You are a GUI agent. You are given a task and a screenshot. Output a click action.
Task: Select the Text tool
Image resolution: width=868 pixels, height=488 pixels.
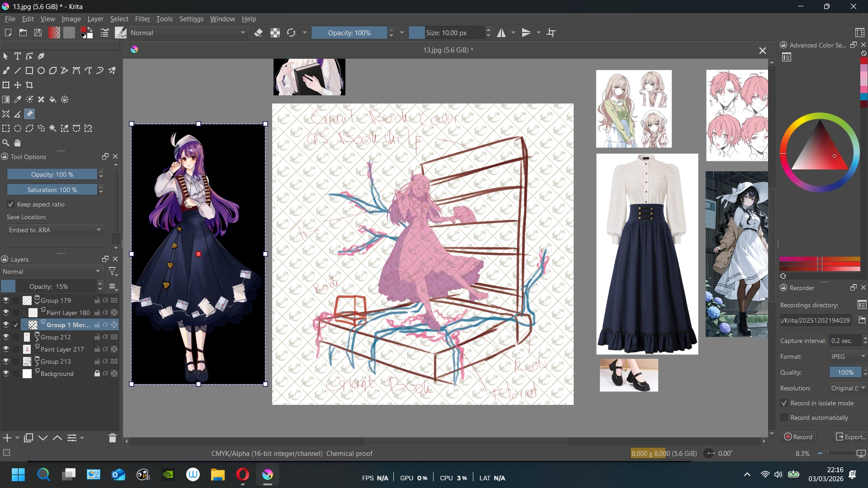[x=18, y=56]
